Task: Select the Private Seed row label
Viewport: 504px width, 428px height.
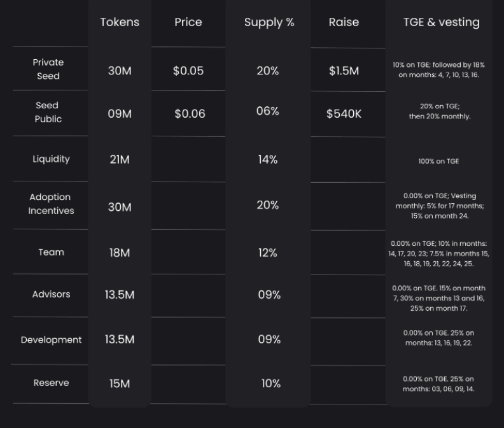Action: coord(48,69)
